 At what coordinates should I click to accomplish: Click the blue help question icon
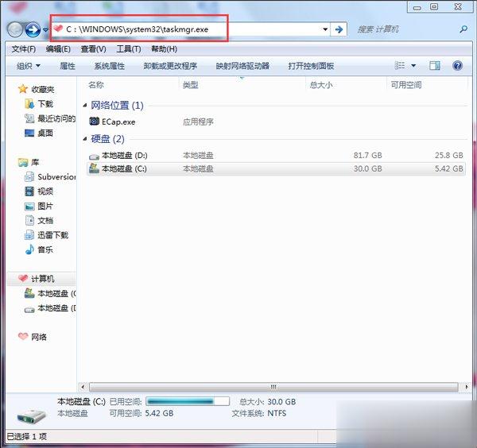[457, 65]
